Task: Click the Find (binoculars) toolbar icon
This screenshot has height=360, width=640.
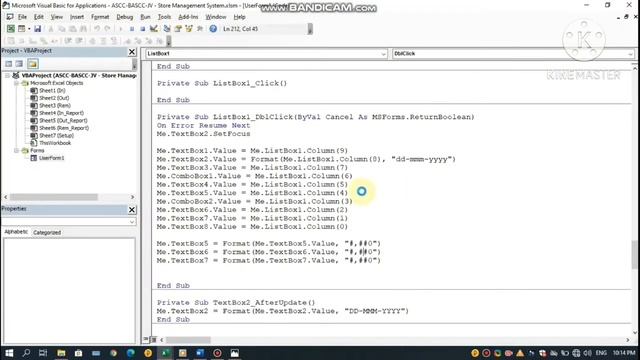Action: coord(83,29)
